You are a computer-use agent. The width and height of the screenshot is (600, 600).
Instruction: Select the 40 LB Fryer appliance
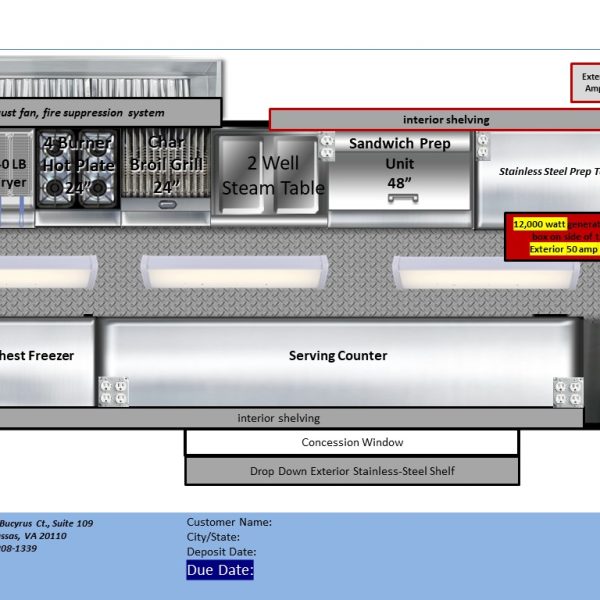point(17,178)
